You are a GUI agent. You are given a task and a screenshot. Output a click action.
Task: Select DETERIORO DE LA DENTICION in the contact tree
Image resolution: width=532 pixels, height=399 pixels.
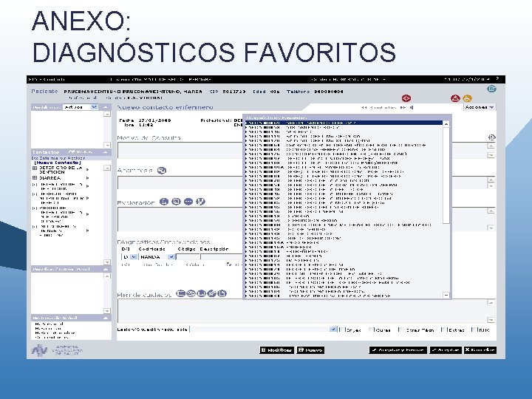[61, 170]
